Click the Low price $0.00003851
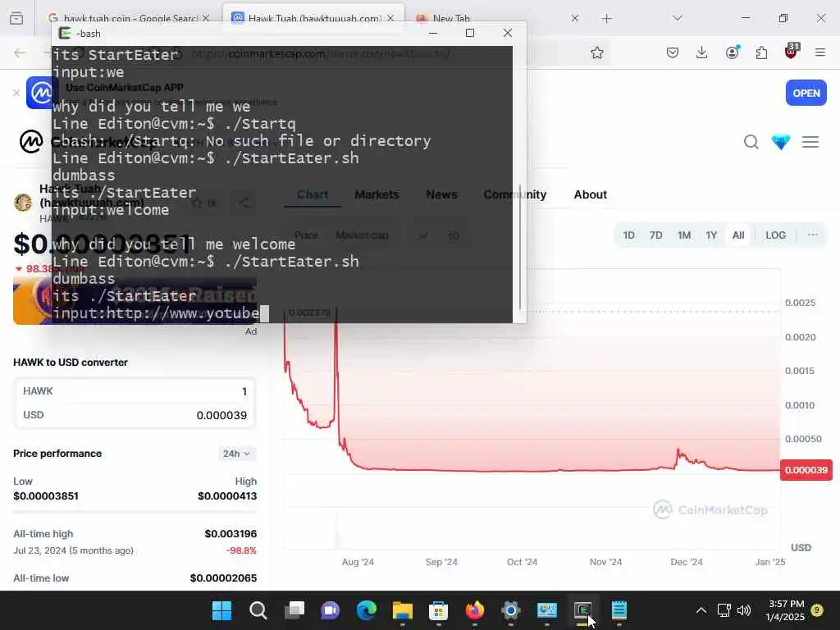The width and height of the screenshot is (840, 630). tap(46, 496)
